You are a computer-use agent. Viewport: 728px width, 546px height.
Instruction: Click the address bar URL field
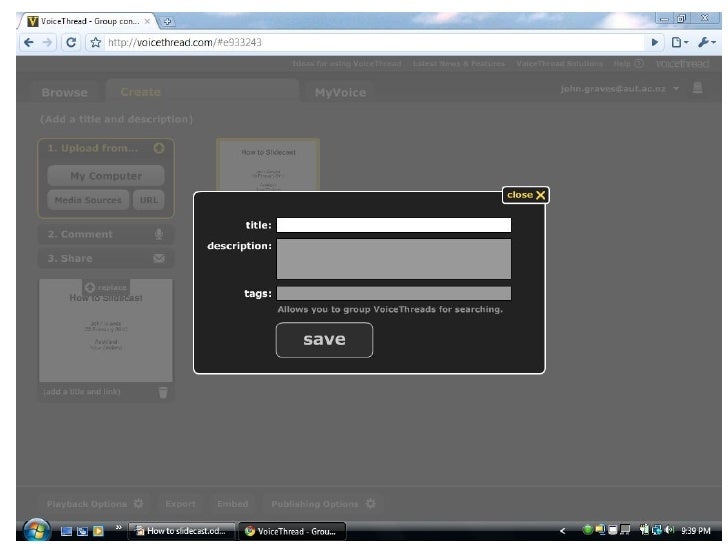click(x=371, y=43)
